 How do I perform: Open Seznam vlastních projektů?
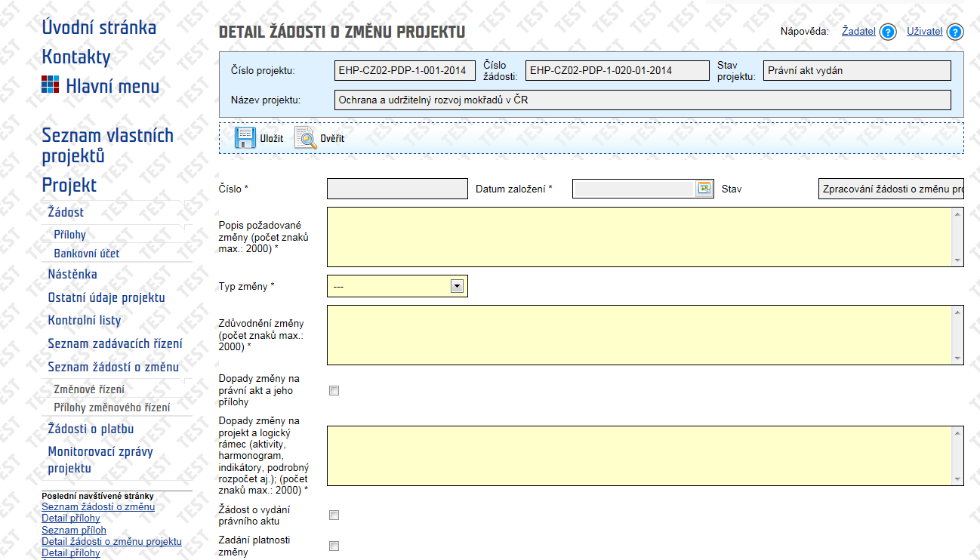(x=107, y=146)
